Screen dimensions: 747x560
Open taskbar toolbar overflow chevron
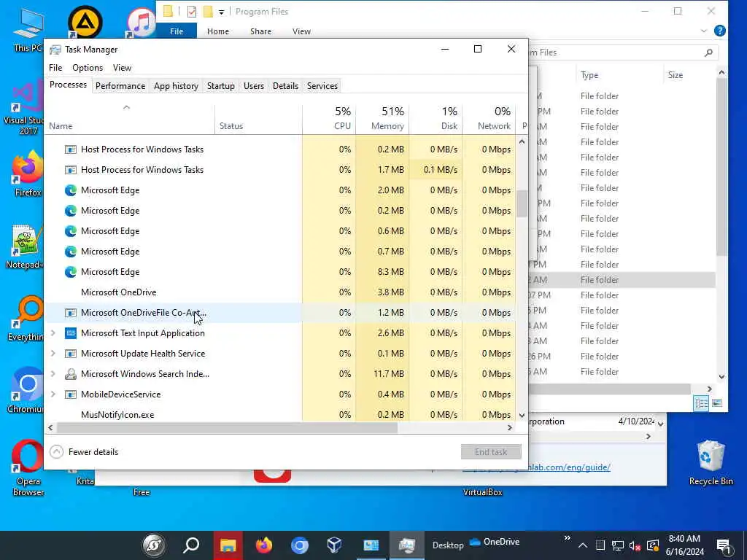pos(567,538)
